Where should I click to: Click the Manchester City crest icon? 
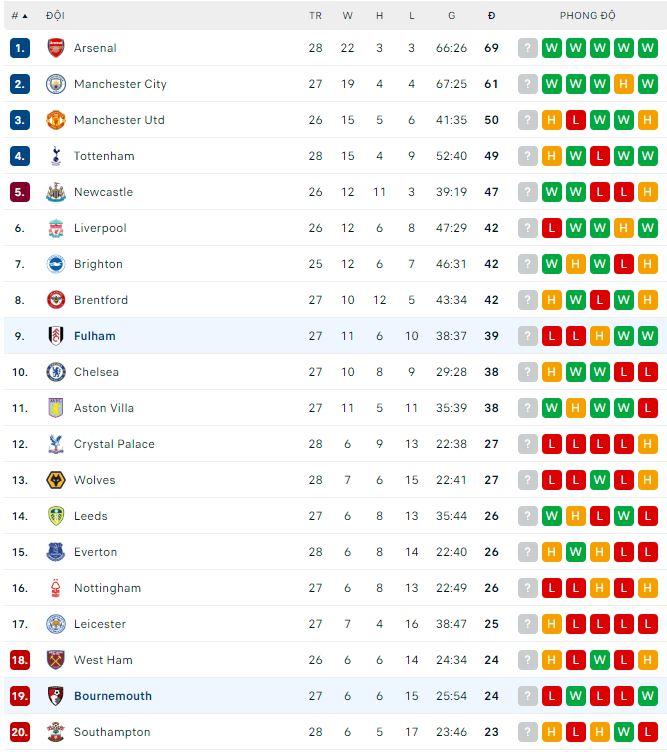[56, 84]
